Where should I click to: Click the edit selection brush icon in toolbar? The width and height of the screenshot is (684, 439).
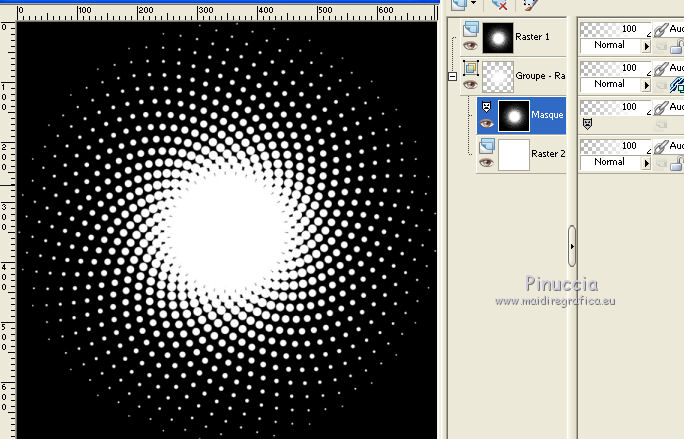coord(530,4)
